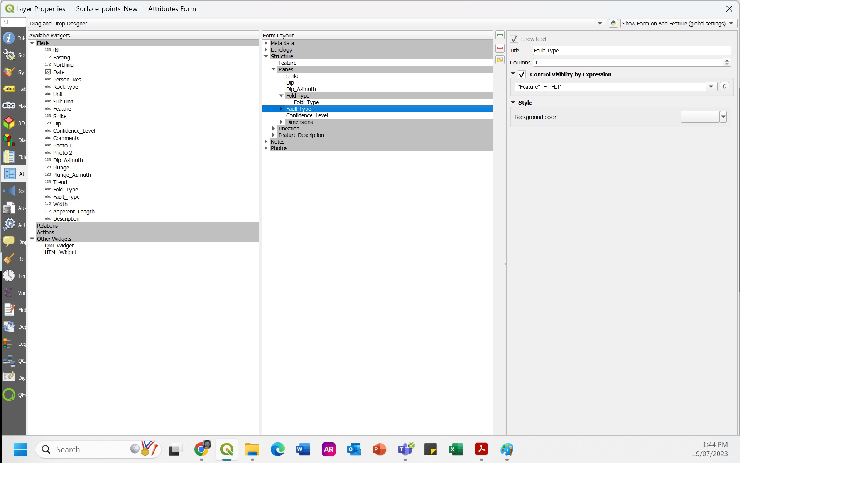
Task: Open the Dependencies icon in sidebar
Action: coord(9,327)
